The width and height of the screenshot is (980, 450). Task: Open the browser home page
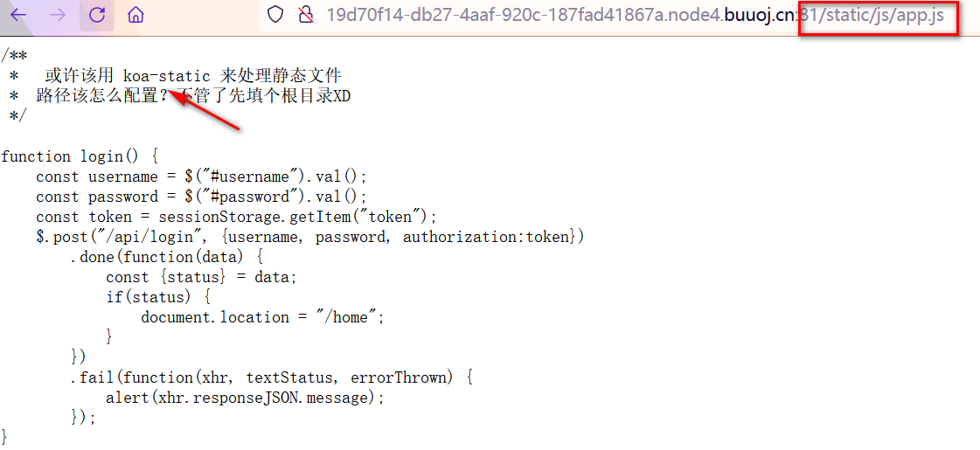pos(135,15)
